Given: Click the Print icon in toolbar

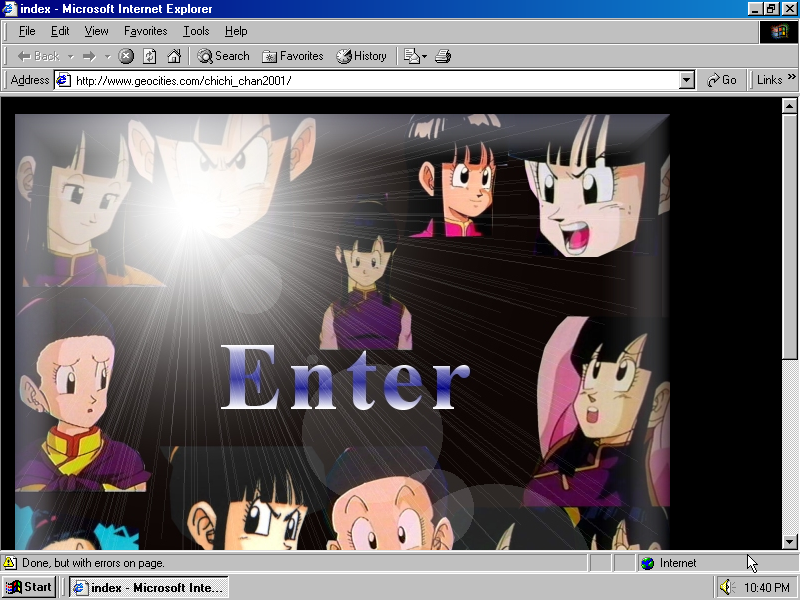Looking at the screenshot, I should 443,56.
